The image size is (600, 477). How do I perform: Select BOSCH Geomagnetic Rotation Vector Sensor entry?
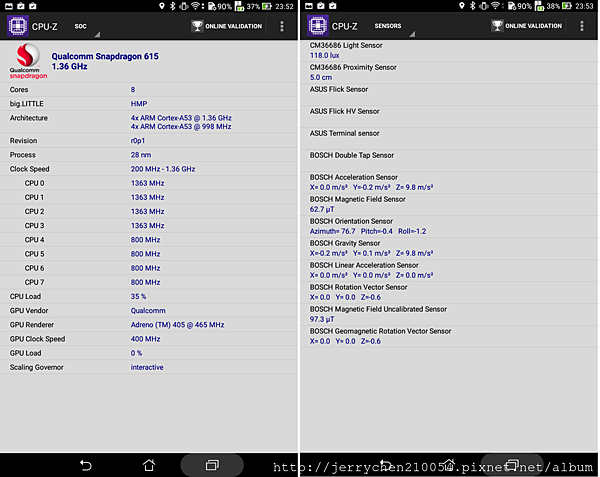449,336
